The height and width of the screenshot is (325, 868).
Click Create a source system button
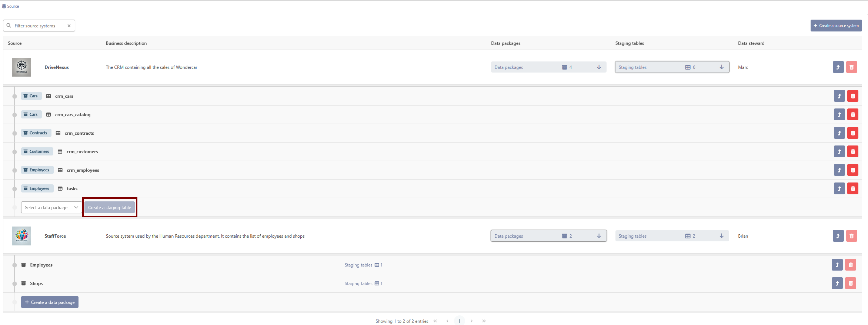836,26
